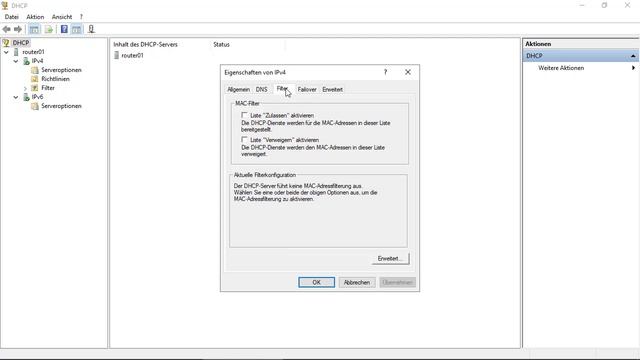The image size is (640, 360).
Task: Go back with the toolbar back arrow
Action: click(7, 29)
